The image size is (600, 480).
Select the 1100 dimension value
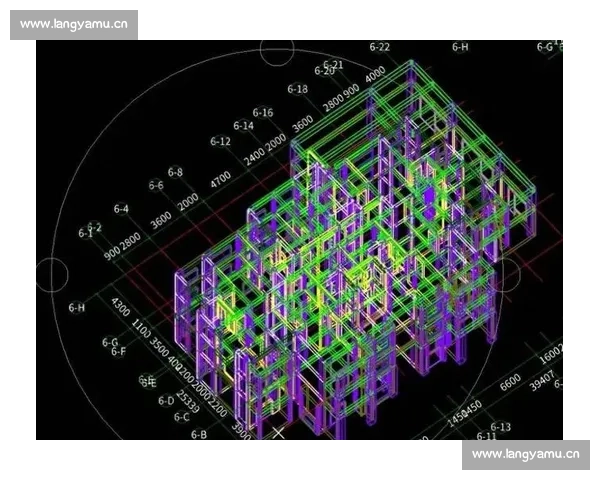point(142,329)
